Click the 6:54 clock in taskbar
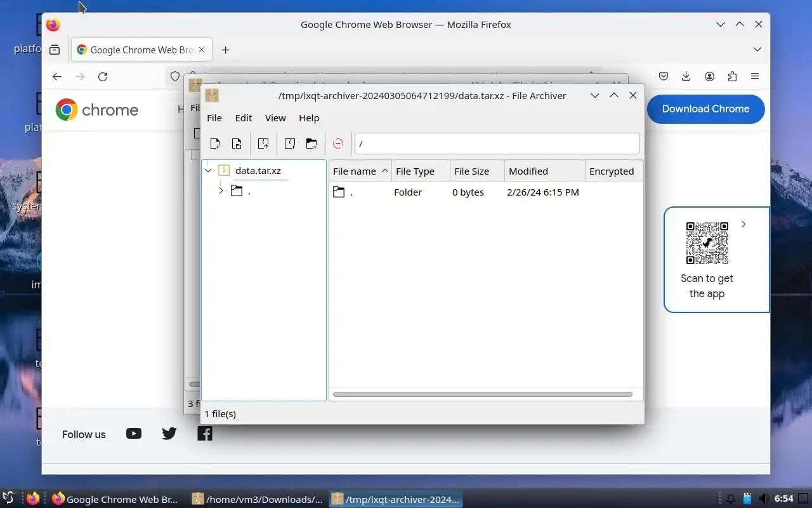Screen dimensions: 812x508 click(784, 498)
